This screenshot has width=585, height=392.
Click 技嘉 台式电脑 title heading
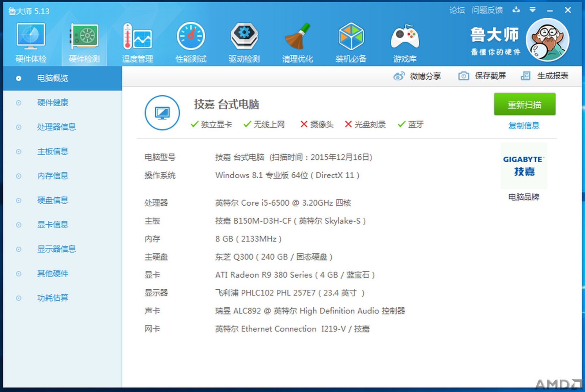tap(226, 104)
